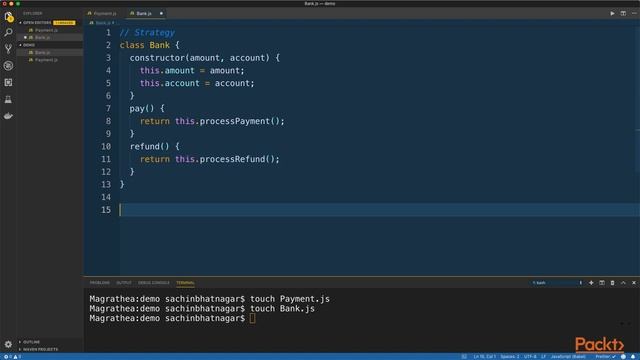This screenshot has height=360, width=640.
Task: Click the errors and warnings status indicator
Action: pos(12,357)
